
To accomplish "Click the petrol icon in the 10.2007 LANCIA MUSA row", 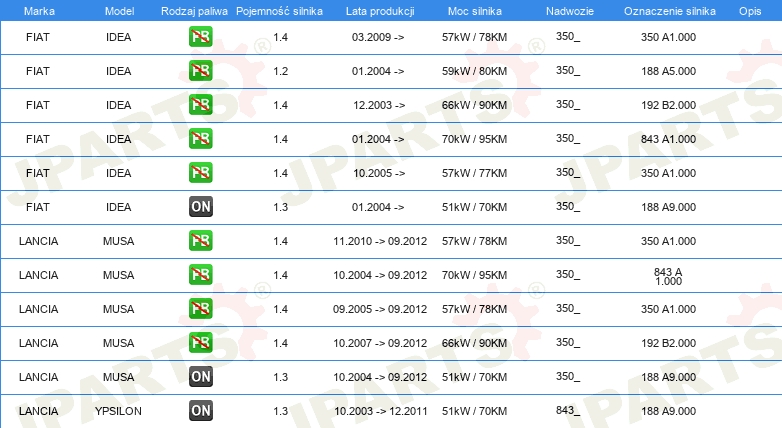I will (200, 342).
